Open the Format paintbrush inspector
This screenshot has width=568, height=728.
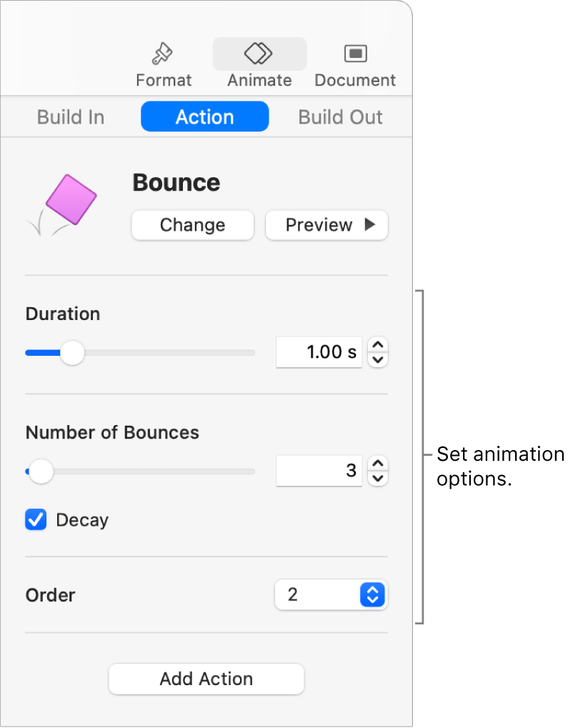click(163, 54)
